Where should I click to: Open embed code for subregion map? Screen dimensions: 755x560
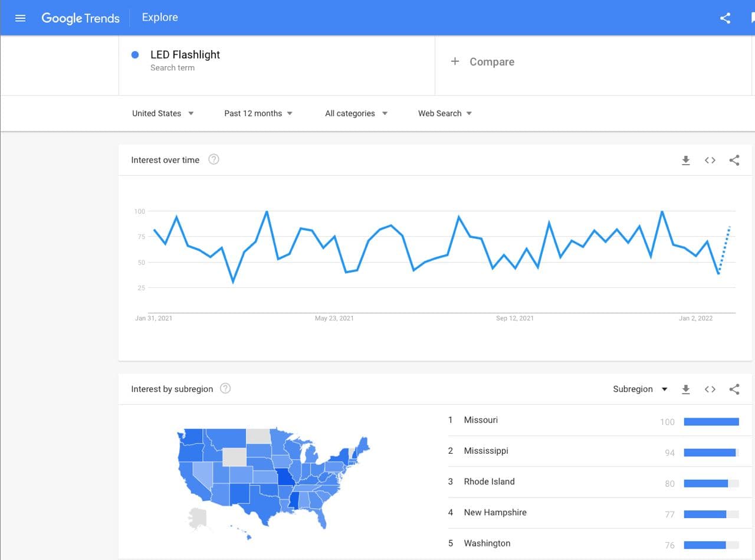pyautogui.click(x=710, y=389)
